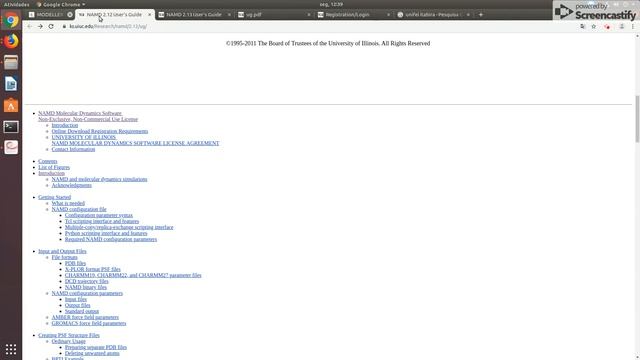Click the red extension icon in toolbar
The width and height of the screenshot is (640, 360).
(607, 26)
